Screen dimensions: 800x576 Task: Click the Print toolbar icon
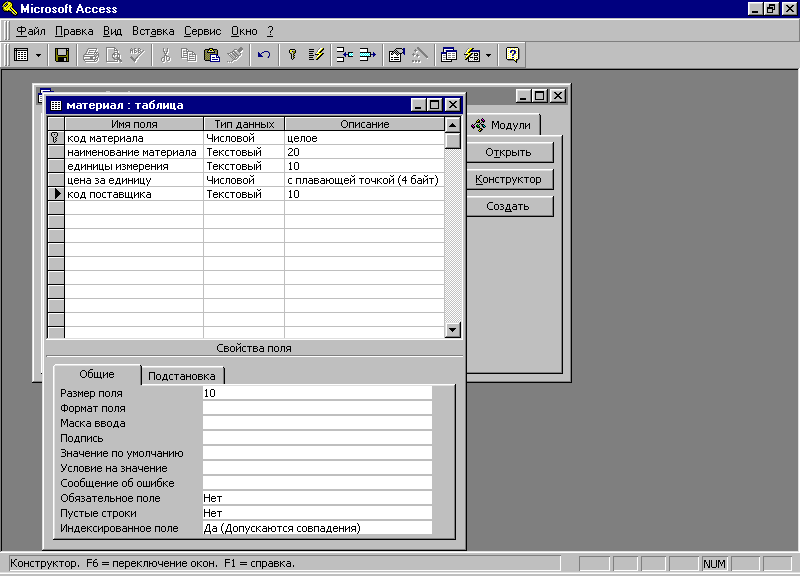pos(91,55)
